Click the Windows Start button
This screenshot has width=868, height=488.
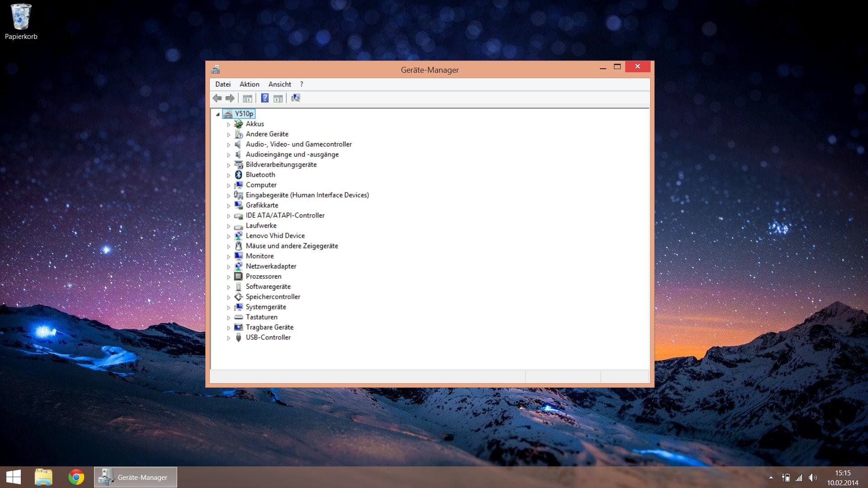click(x=14, y=477)
